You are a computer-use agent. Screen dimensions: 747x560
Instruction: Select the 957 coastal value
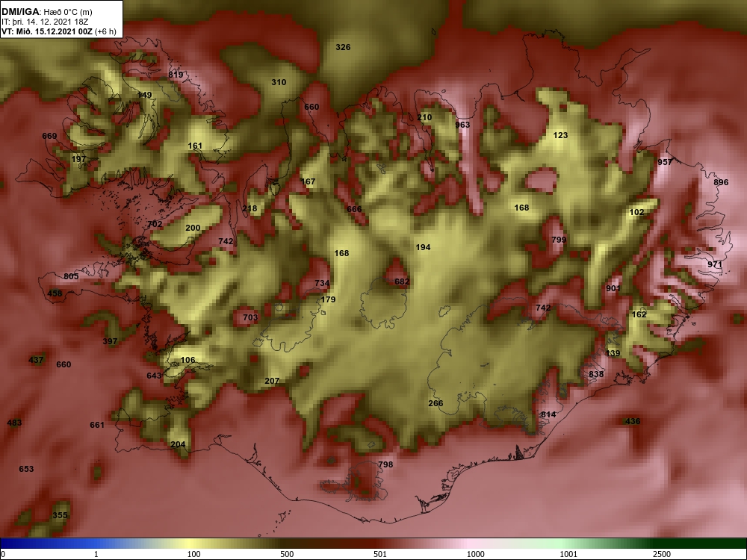coord(665,162)
